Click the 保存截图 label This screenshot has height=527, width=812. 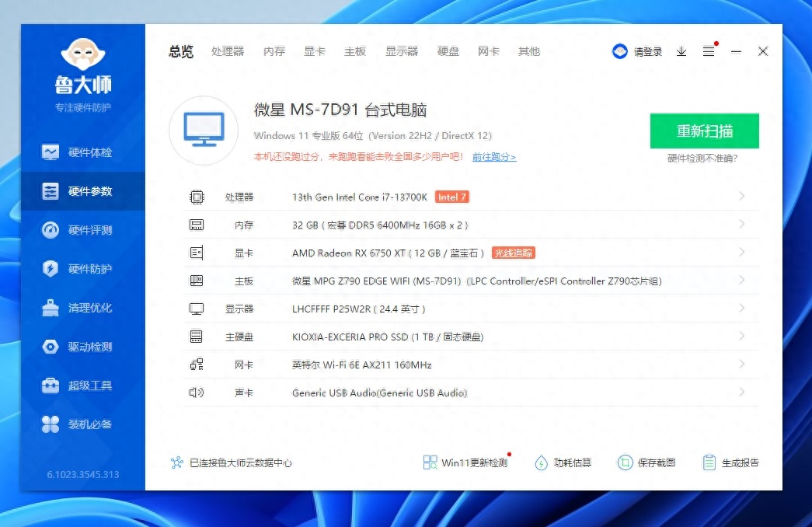point(656,462)
